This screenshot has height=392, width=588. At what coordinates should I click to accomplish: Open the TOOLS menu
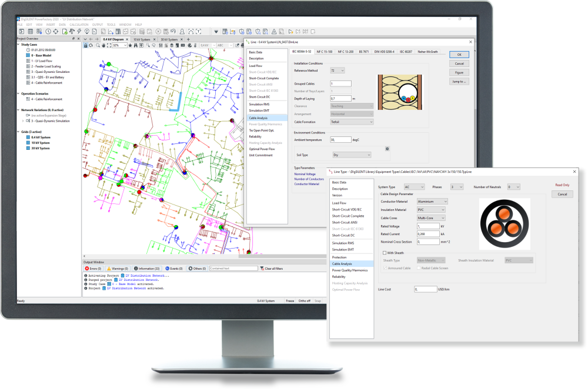(111, 25)
